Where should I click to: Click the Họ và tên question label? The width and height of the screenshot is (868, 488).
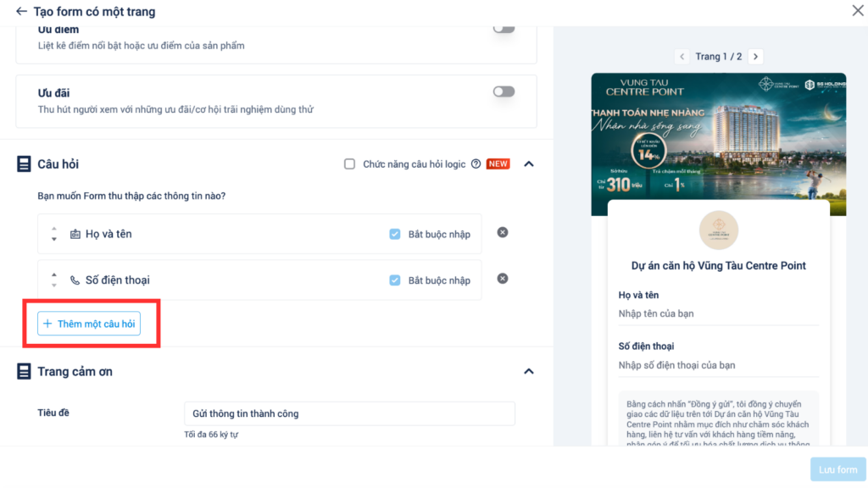point(108,234)
